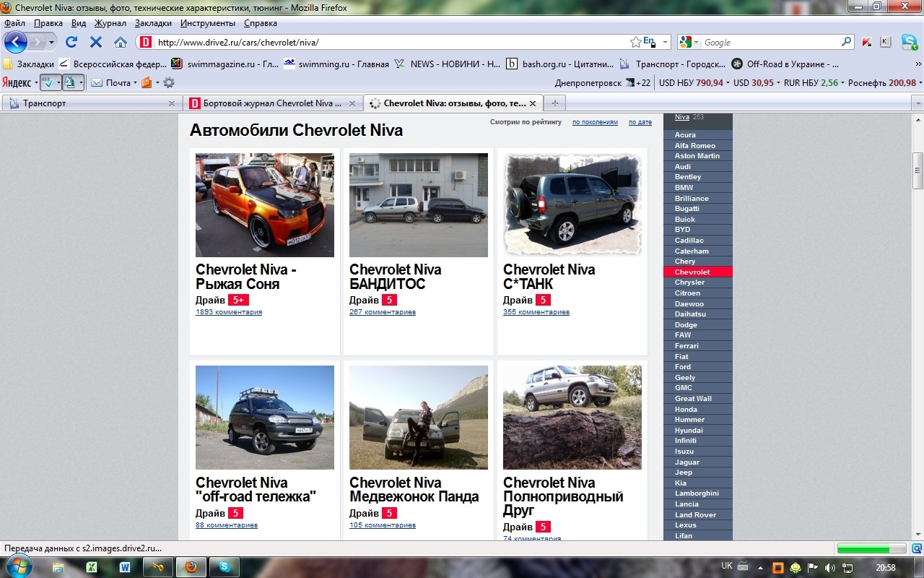Open the back/forward history dropdown arrow
924x578 pixels.
[52, 42]
